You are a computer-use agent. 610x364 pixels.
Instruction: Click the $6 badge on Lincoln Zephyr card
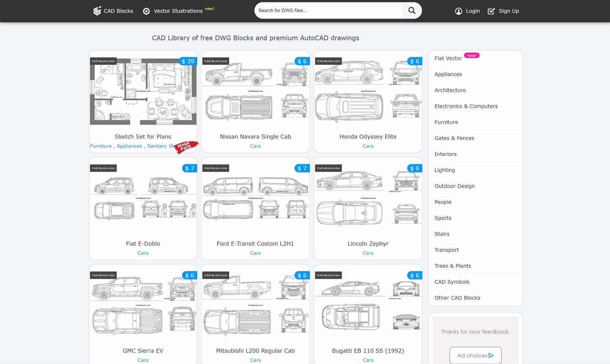[x=414, y=168]
